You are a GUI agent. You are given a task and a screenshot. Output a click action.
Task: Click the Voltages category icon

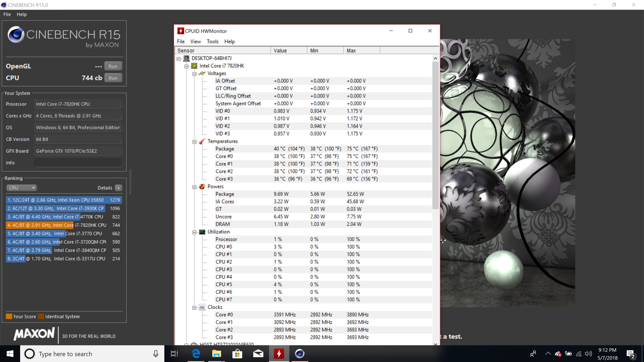click(202, 73)
